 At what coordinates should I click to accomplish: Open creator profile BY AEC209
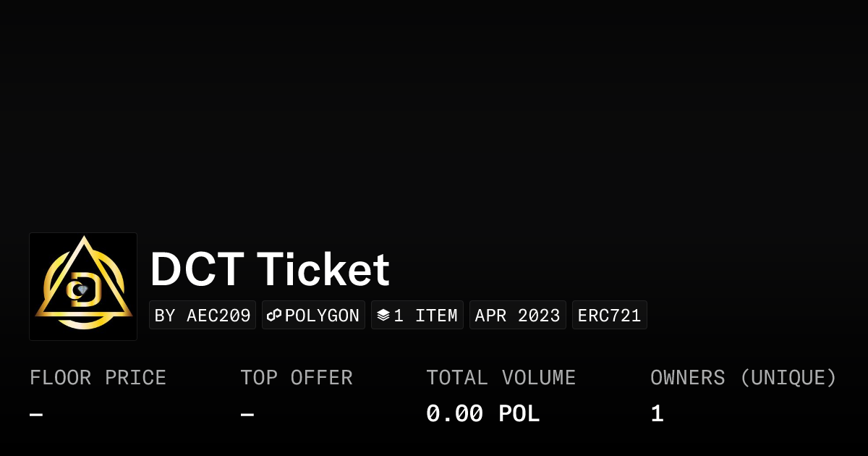click(x=203, y=316)
